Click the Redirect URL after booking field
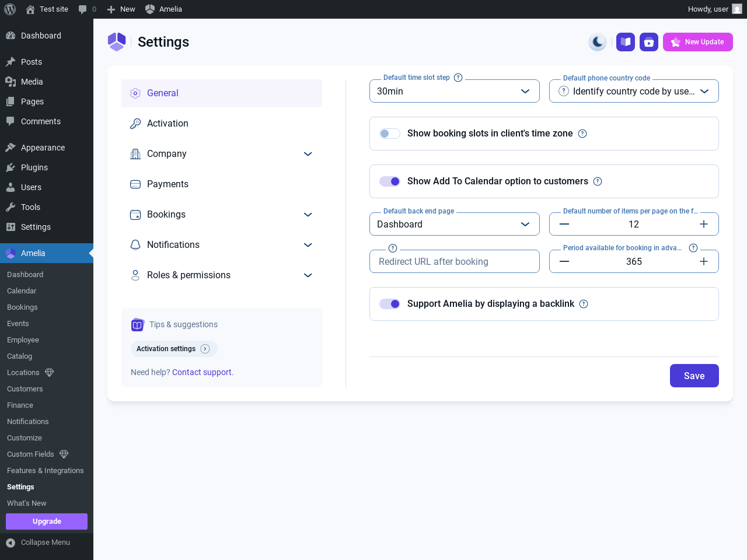 (454, 262)
